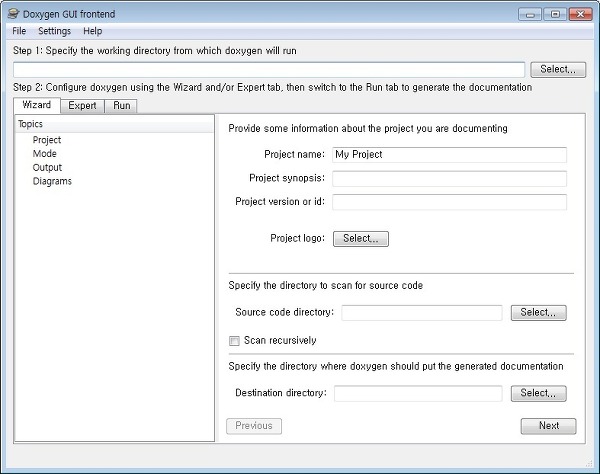
Task: Open the Help menu
Action: (93, 31)
